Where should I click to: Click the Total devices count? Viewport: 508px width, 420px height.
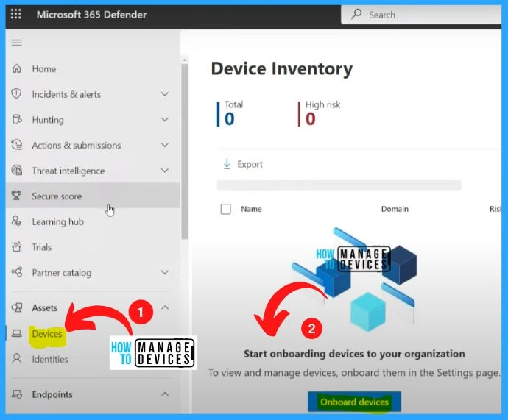point(230,118)
